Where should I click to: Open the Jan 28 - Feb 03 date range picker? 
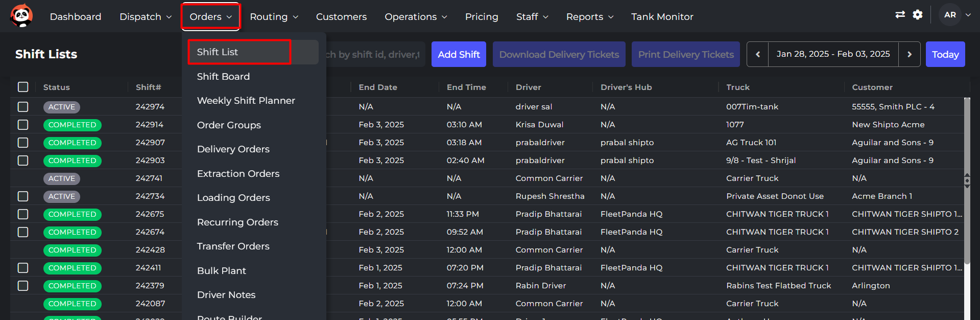tap(833, 54)
